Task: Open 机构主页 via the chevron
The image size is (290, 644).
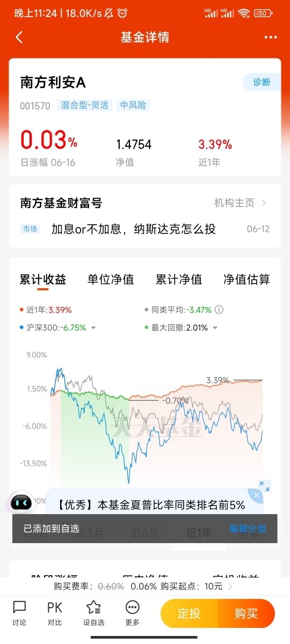Action: 264,203
